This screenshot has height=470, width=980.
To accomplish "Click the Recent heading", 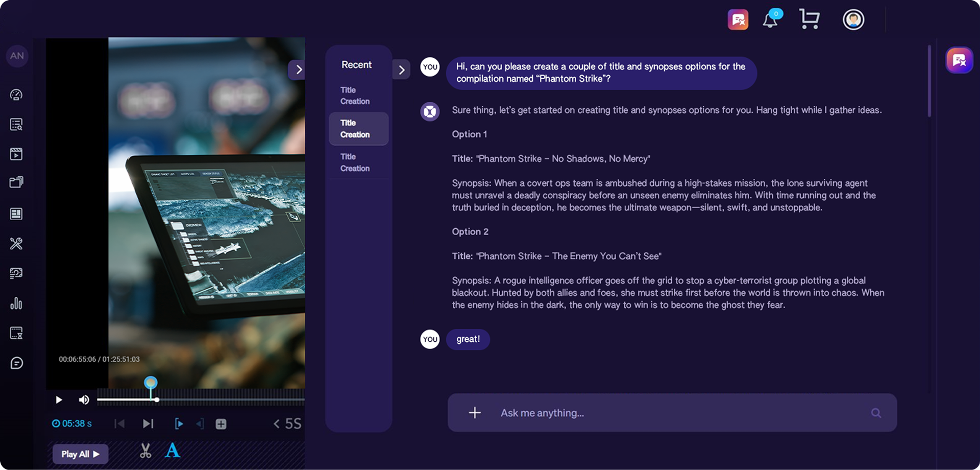I will 356,65.
